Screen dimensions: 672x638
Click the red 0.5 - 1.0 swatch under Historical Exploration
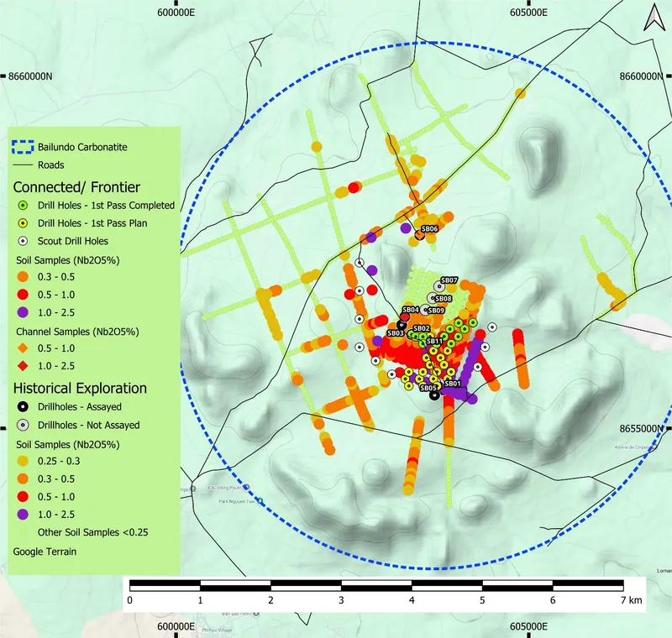(23, 497)
